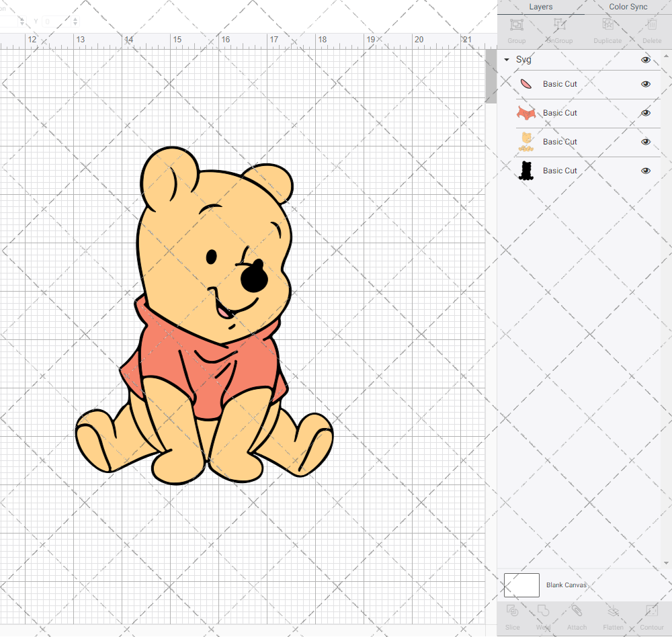Screen dimensions: 672x637
Task: Switch to the Layers tab
Action: tap(540, 7)
